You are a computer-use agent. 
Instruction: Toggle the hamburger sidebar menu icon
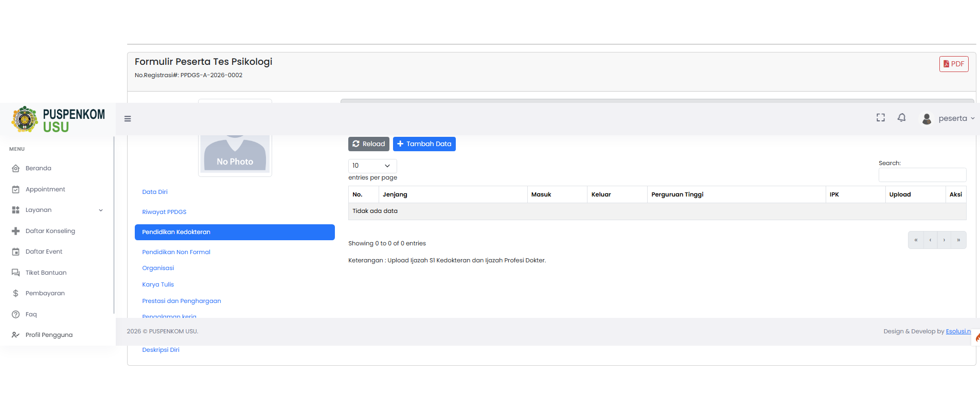tap(128, 119)
